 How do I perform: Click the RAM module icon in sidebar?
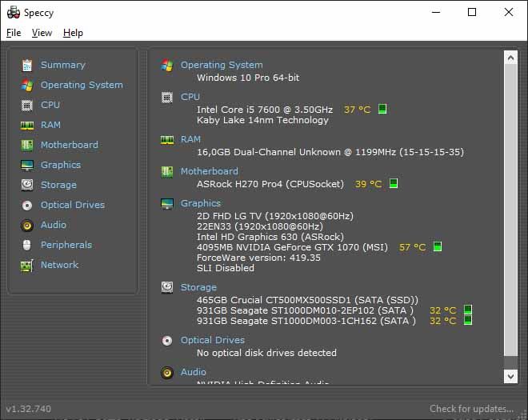point(27,125)
